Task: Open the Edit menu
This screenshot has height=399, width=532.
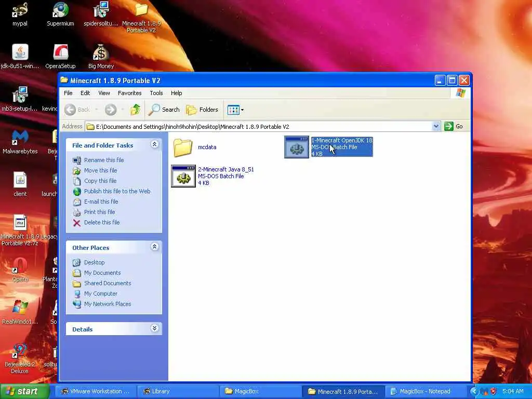Action: (85, 93)
